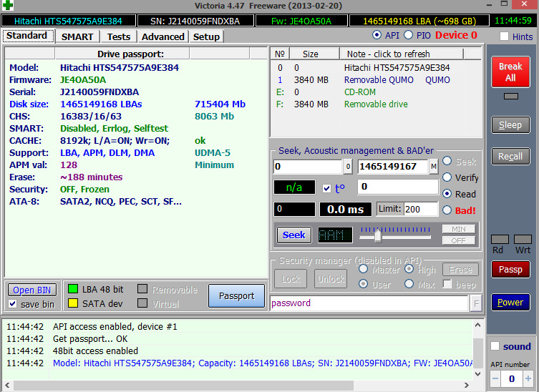Screen dimensions: 539x392
Task: Uncheck the save bin option
Action: pyautogui.click(x=13, y=304)
